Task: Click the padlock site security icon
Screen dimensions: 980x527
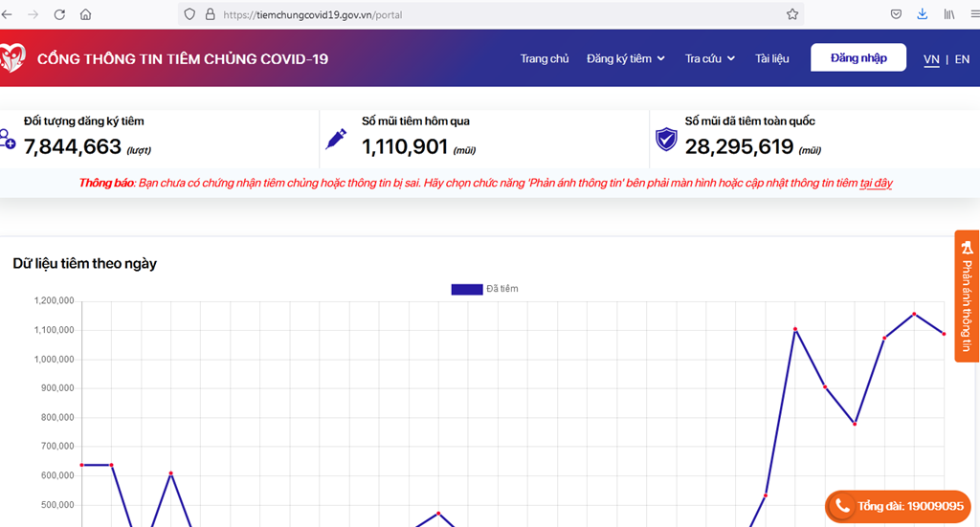Action: pyautogui.click(x=209, y=14)
